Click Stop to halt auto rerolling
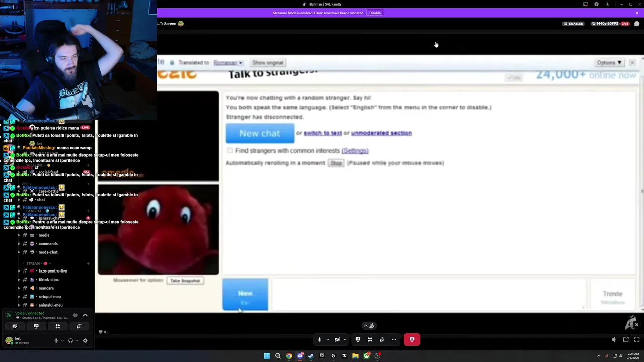The image size is (644, 362). tap(336, 163)
